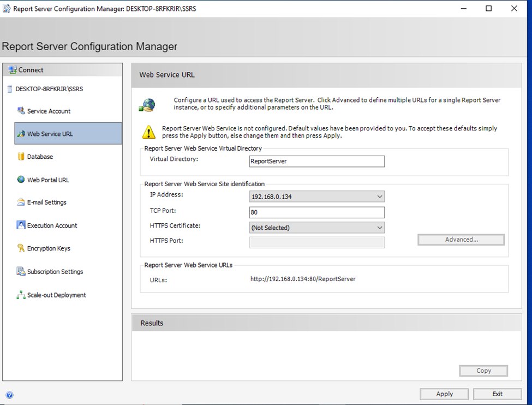Open the Encryption Keys page
Image resolution: width=532 pixels, height=405 pixels.
click(x=49, y=248)
